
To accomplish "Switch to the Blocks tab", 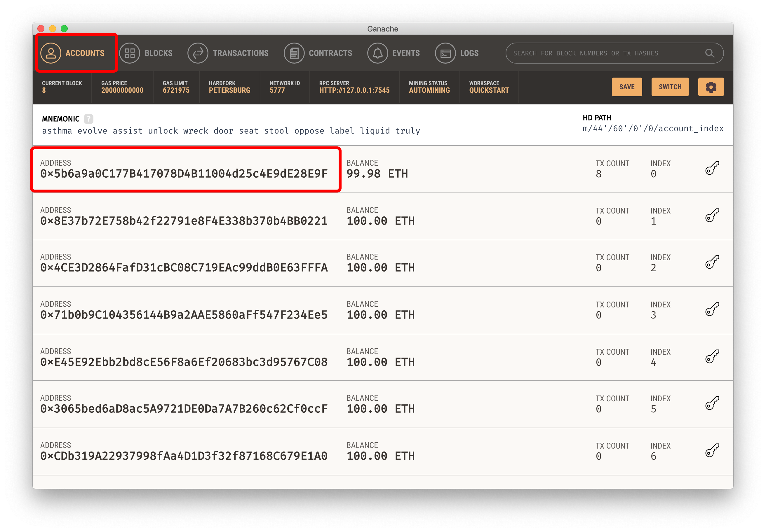I will coord(147,53).
